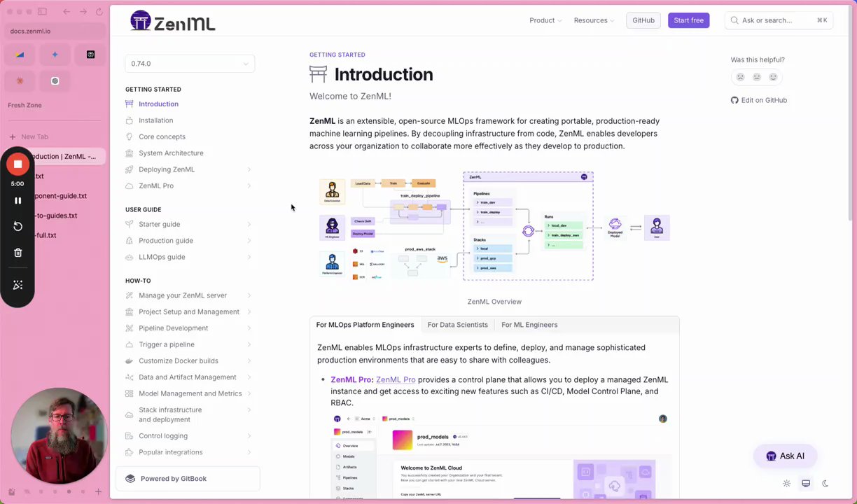857x504 pixels.
Task: Expand the Production guide chevron
Action: 249,241
